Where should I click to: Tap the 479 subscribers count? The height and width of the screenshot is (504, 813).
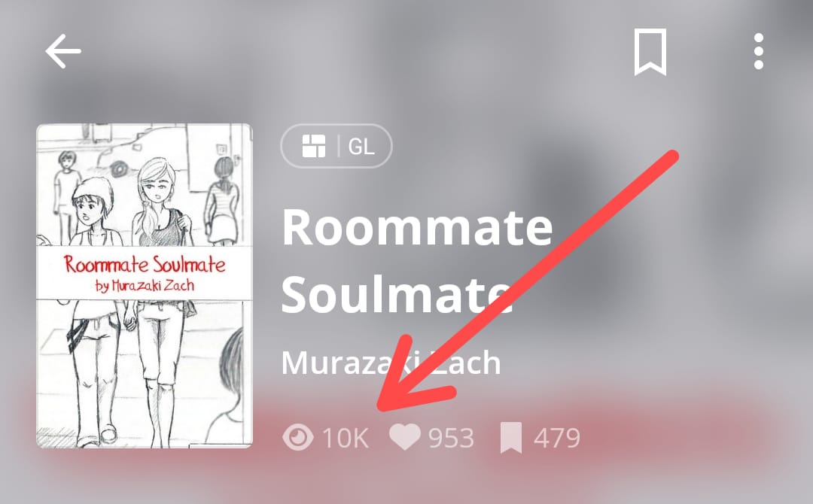pyautogui.click(x=557, y=439)
